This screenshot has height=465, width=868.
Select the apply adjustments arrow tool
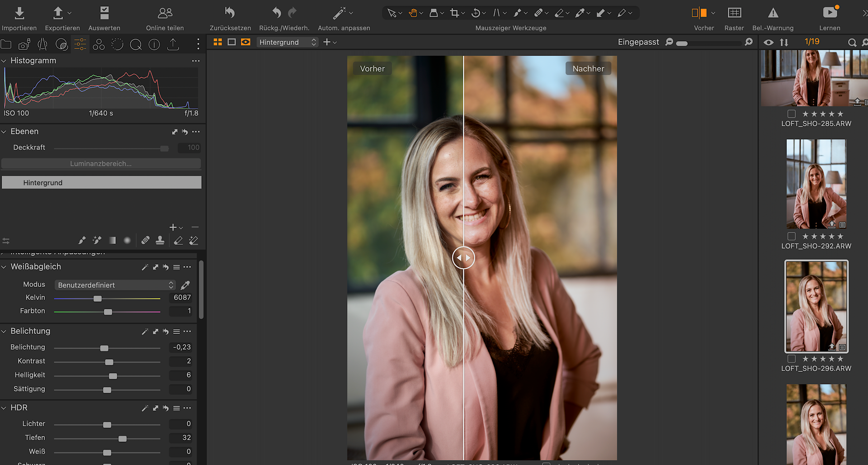[601, 13]
